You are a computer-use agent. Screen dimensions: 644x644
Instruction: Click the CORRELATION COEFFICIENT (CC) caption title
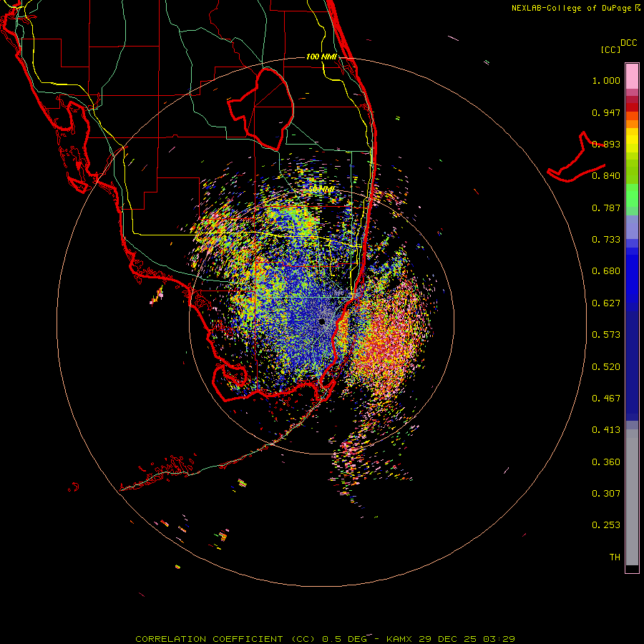[x=225, y=639]
